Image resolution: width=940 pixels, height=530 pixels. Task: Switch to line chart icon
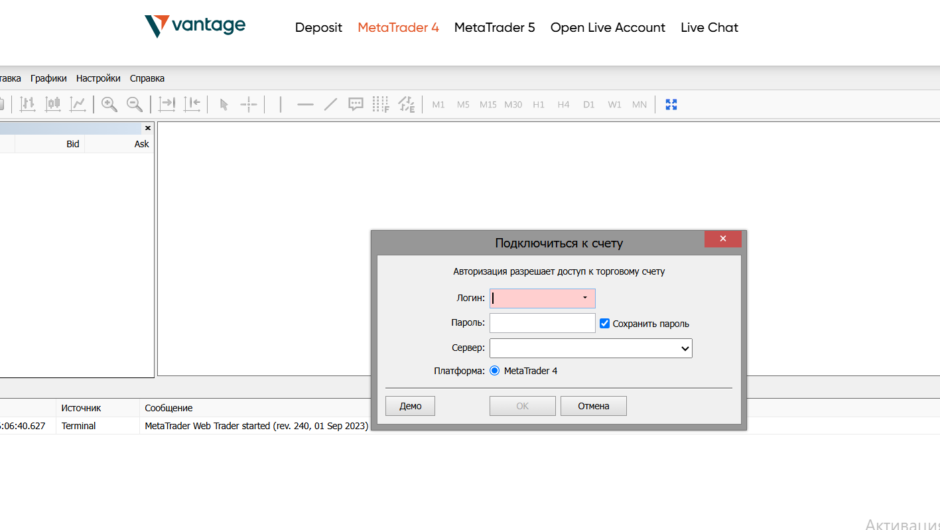point(78,104)
